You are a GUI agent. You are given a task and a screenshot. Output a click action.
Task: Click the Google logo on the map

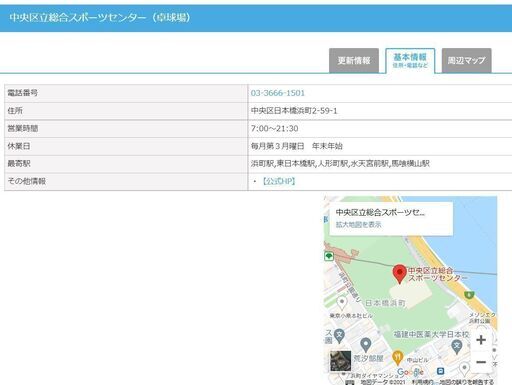click(410, 372)
